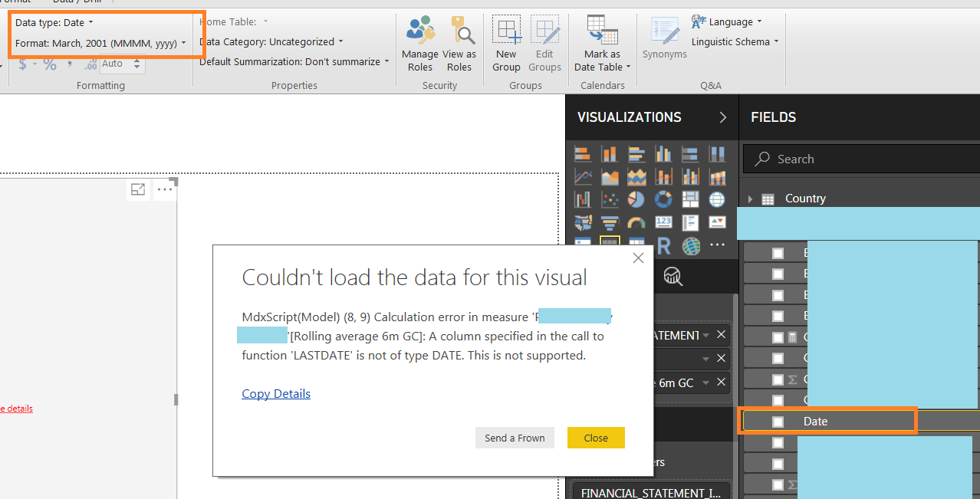
Task: Open the Language dropdown
Action: (727, 21)
